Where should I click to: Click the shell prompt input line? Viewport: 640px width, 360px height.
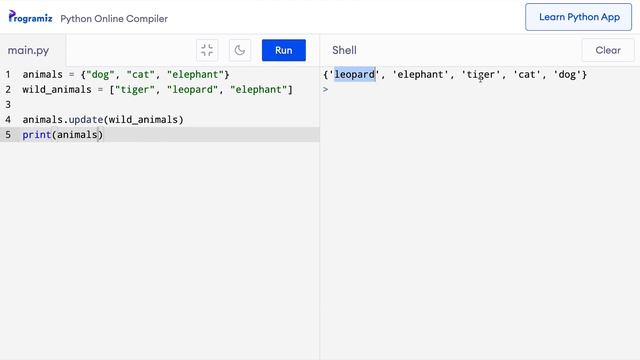pyautogui.click(x=480, y=89)
